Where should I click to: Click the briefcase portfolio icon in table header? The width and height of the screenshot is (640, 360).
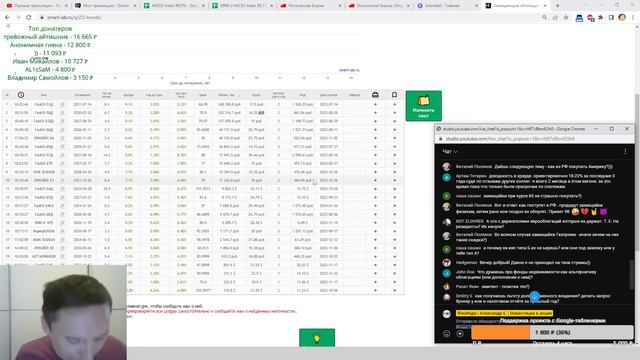375,95
